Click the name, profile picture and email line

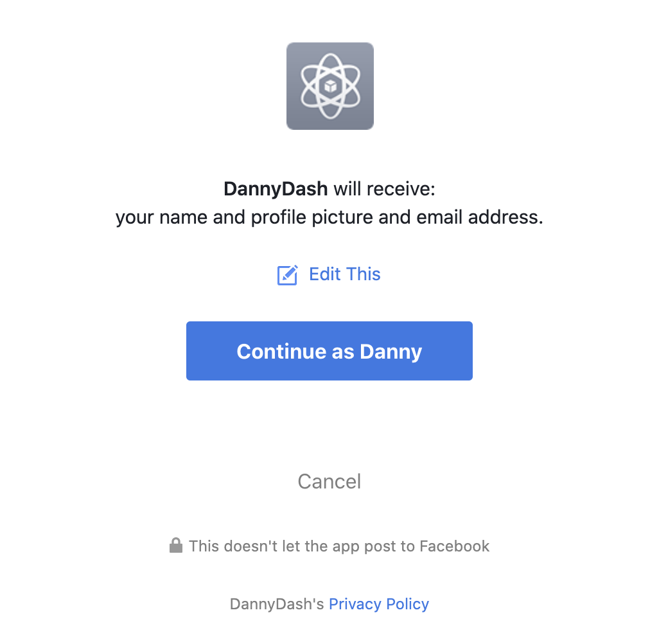pyautogui.click(x=329, y=217)
